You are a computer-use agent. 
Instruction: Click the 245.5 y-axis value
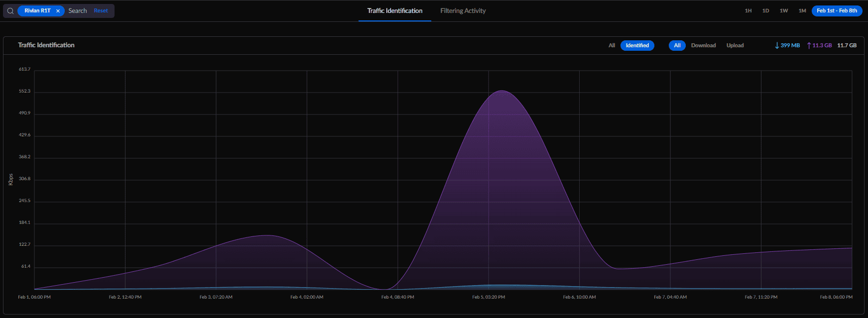coord(24,201)
